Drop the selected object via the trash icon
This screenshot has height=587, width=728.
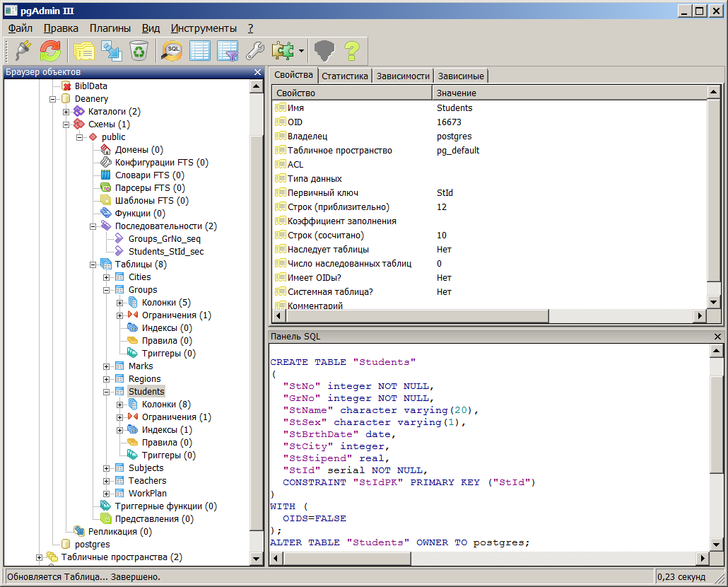[139, 51]
